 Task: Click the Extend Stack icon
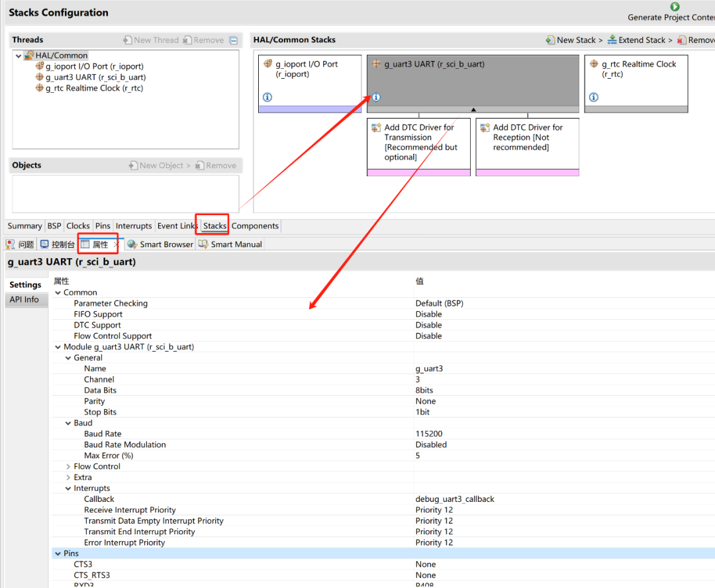pos(612,40)
